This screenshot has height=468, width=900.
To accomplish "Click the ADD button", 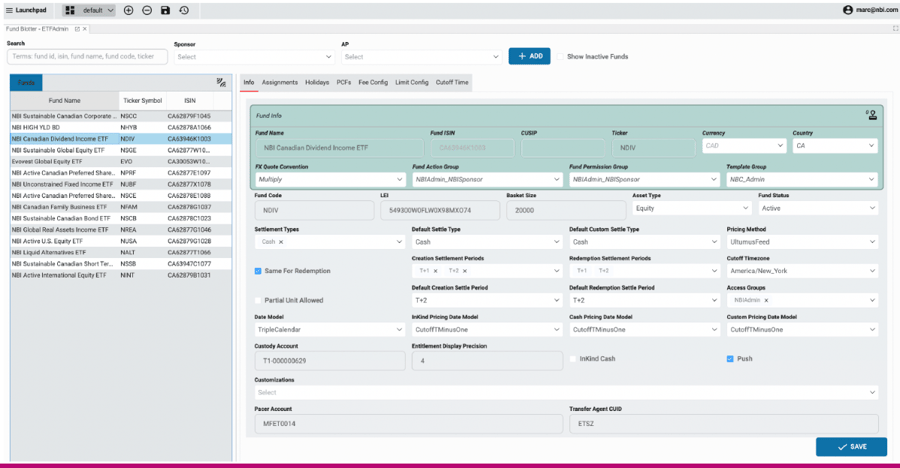I will 529,56.
